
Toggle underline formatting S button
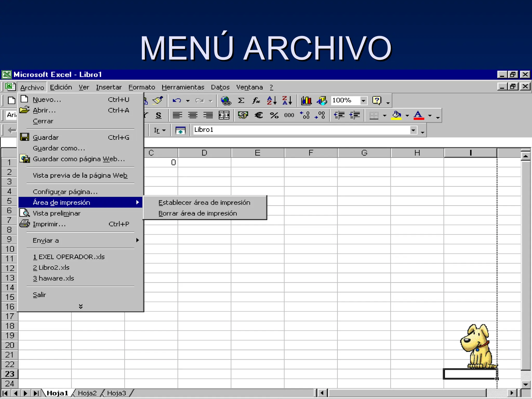(158, 115)
